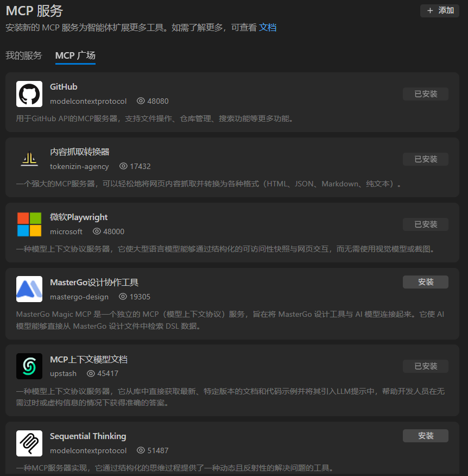This screenshot has height=476, width=468.
Task: Click the 19305 view count
Action: click(x=140, y=297)
